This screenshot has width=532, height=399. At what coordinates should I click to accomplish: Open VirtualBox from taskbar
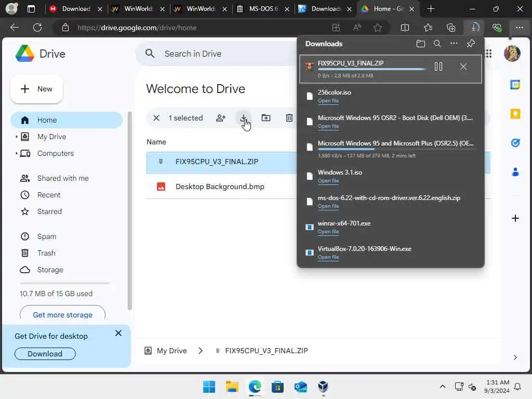pos(323,387)
